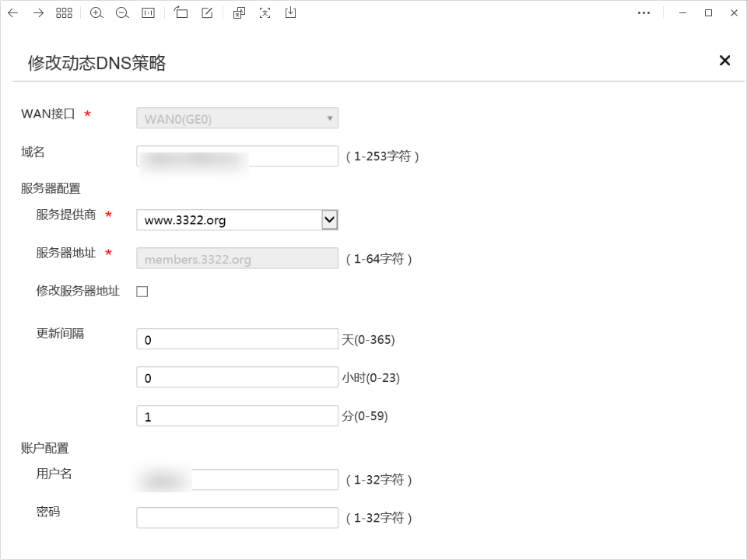Zoom out with the magnifier minus icon
747x560 pixels.
pos(122,13)
